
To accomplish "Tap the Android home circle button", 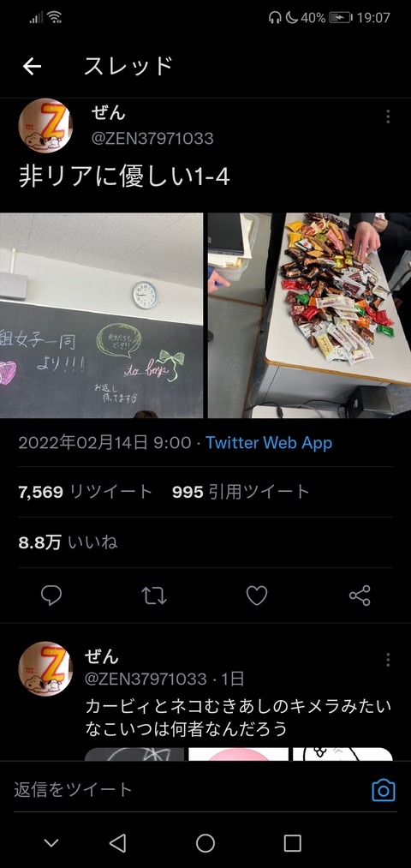I will (x=205, y=843).
